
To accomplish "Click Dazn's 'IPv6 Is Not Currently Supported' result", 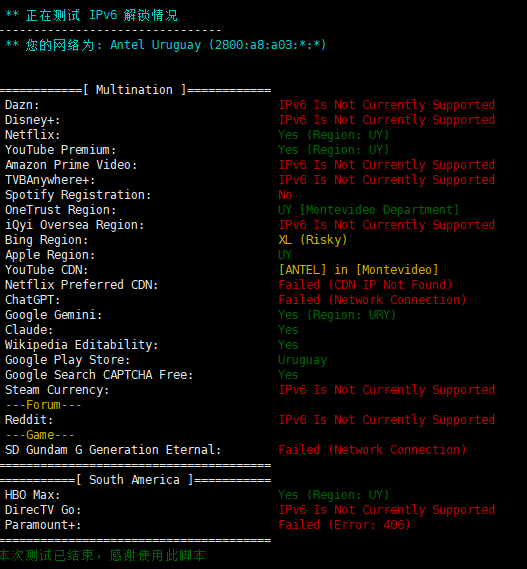I will pos(387,105).
